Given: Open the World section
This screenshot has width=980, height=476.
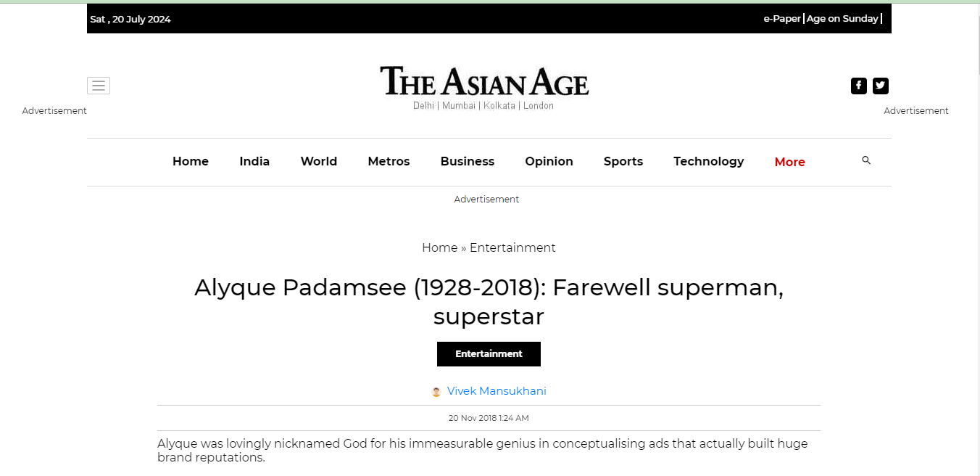Looking at the screenshot, I should [x=319, y=161].
